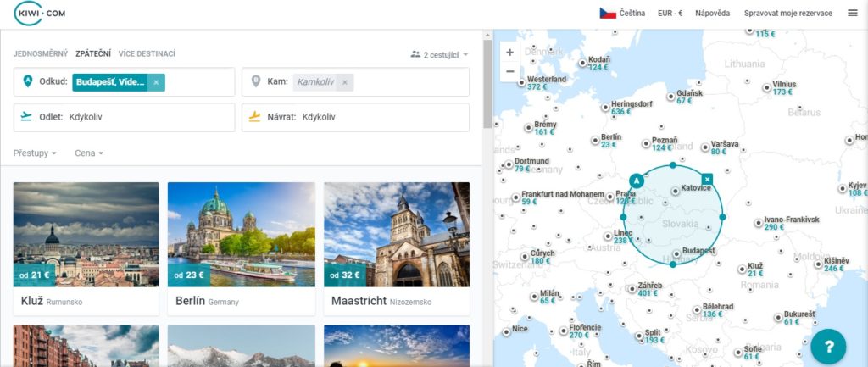
Task: Zoom in the map with plus button
Action: [x=509, y=53]
